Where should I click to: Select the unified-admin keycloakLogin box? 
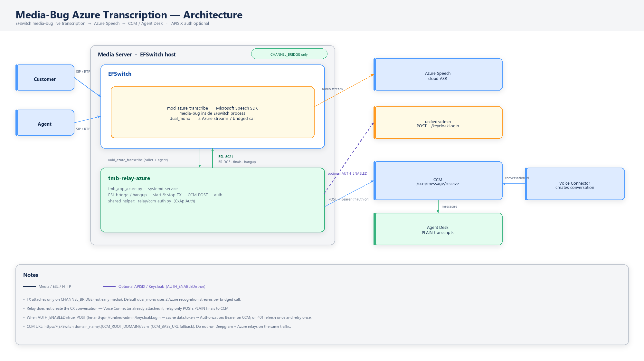click(x=438, y=123)
